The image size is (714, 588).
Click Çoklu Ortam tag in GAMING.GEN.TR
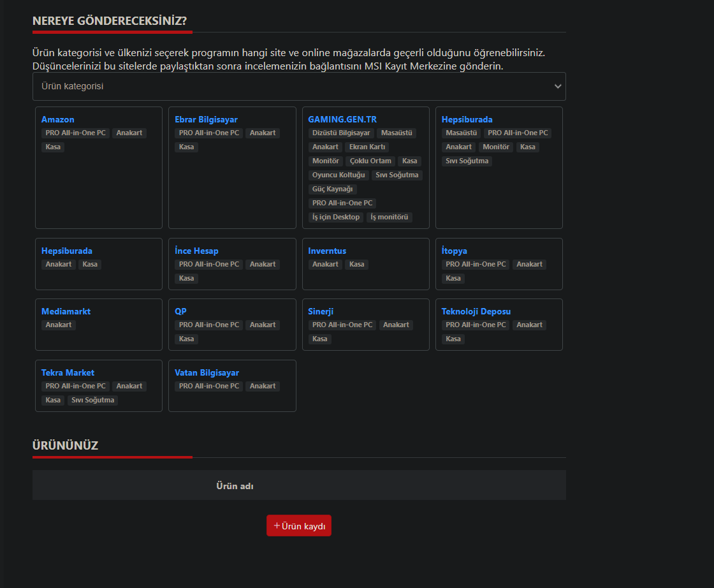pyautogui.click(x=370, y=161)
